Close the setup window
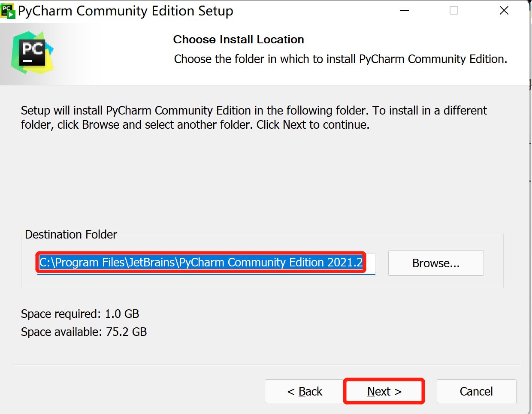 [x=504, y=10]
